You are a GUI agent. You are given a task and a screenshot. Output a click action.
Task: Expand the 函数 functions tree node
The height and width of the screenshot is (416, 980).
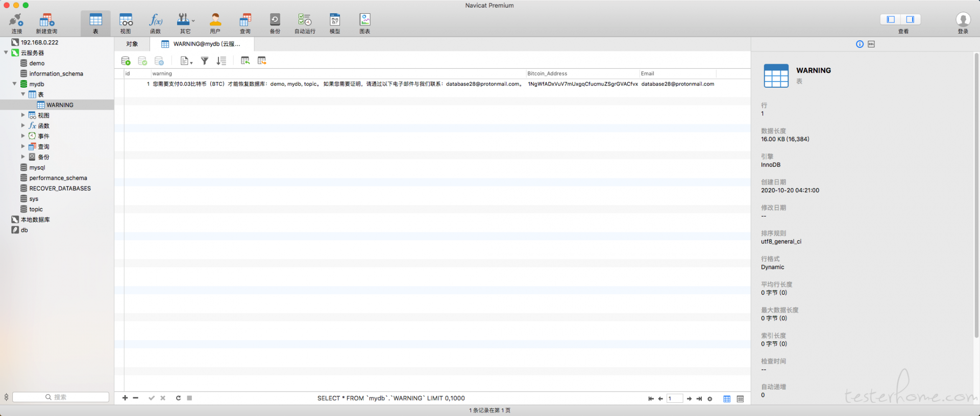(23, 125)
